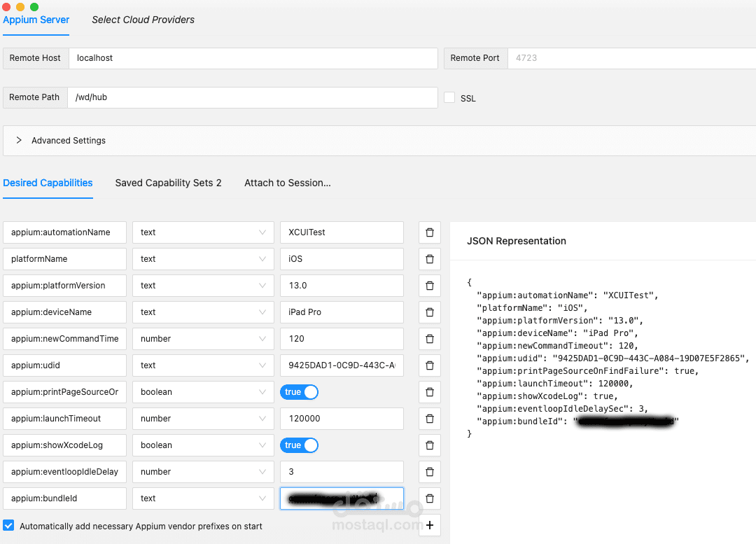This screenshot has height=544, width=756.
Task: Open Saved Capability Sets 2 tab
Action: click(168, 183)
